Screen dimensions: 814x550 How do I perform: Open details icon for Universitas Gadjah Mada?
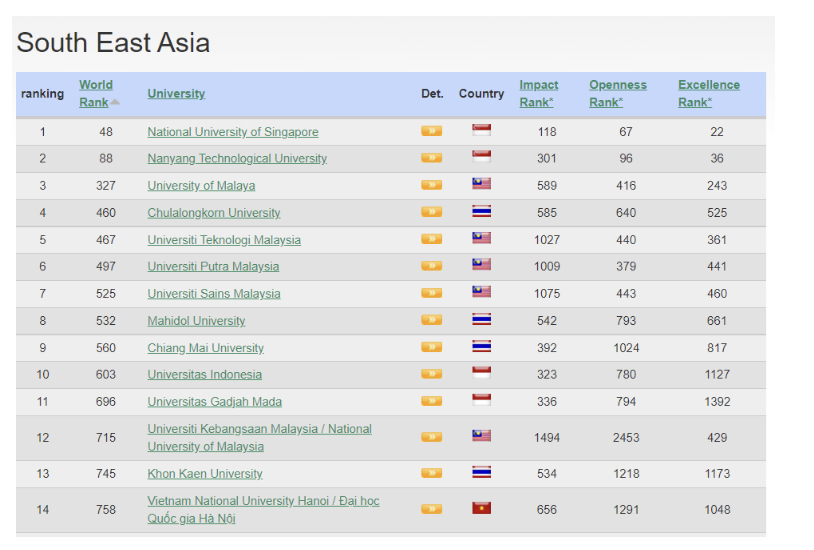(x=431, y=401)
